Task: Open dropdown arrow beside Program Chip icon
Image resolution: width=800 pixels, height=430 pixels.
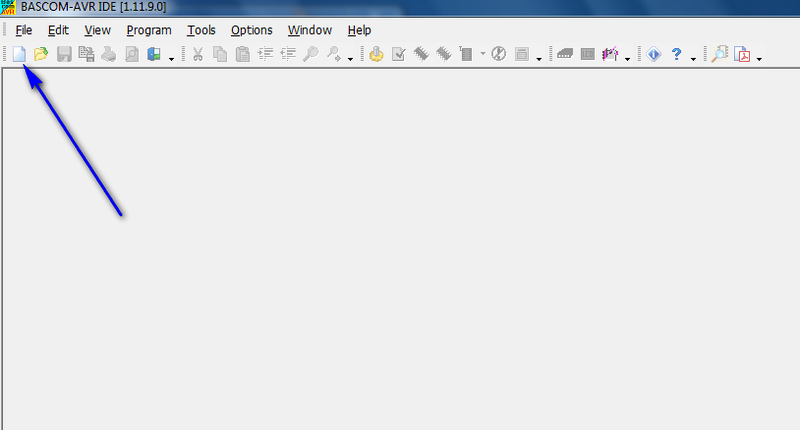Action: 483,54
